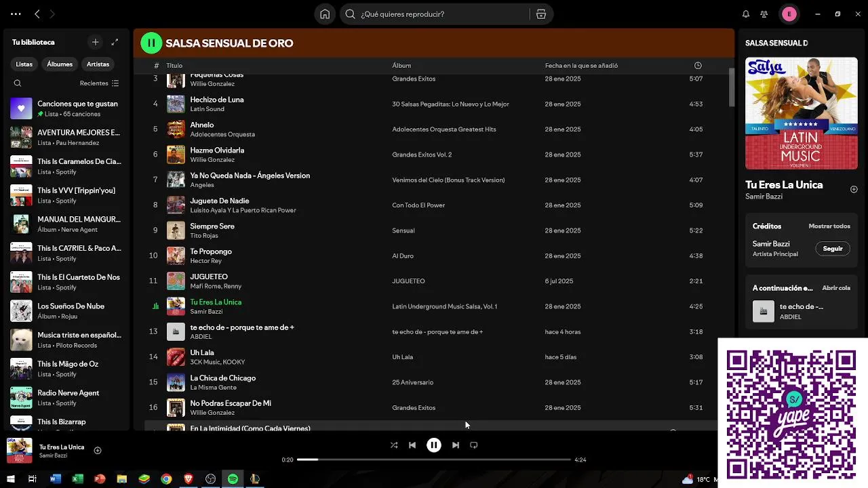Open artist link Luisito Ayala Y La Puerto Rican Power

(x=243, y=210)
